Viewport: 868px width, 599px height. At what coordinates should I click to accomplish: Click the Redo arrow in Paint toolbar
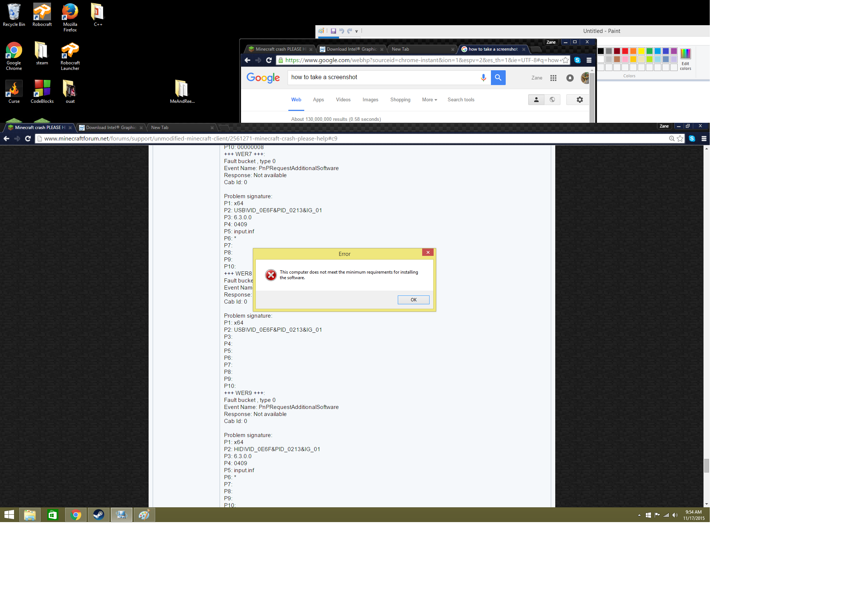349,31
